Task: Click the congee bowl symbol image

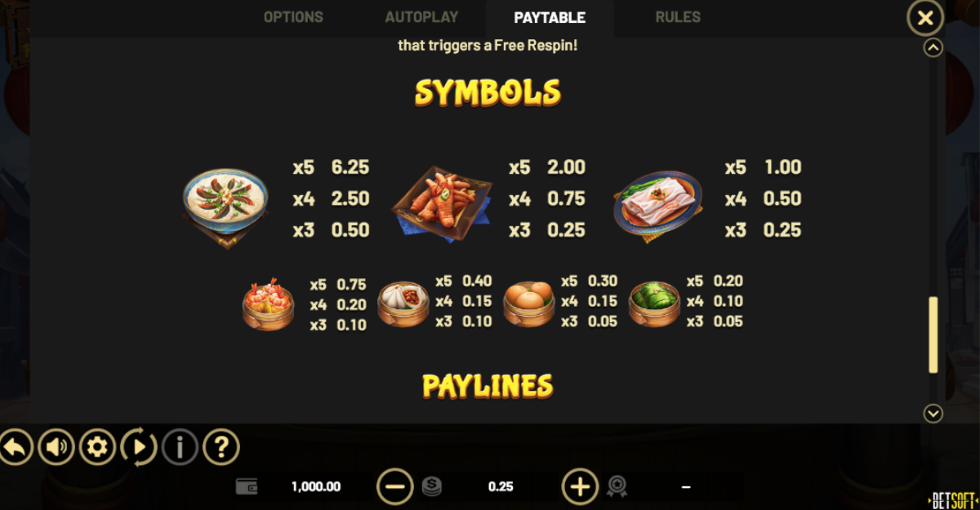Action: 225,207
